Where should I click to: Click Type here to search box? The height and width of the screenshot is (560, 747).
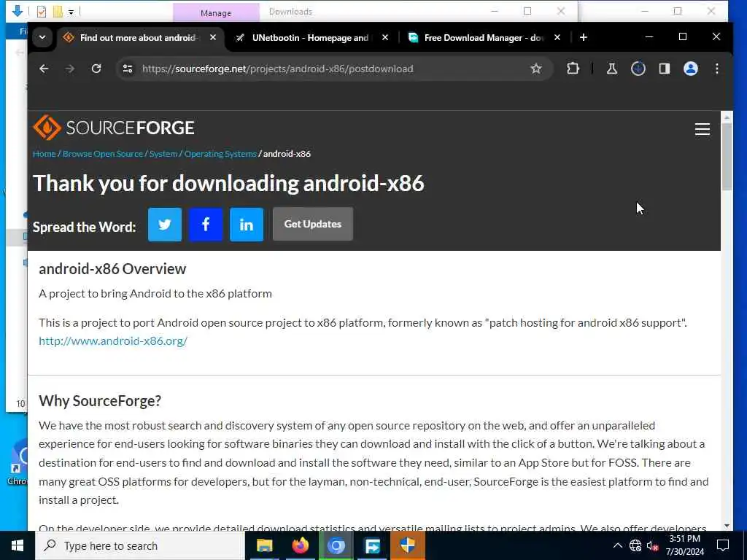tap(141, 545)
